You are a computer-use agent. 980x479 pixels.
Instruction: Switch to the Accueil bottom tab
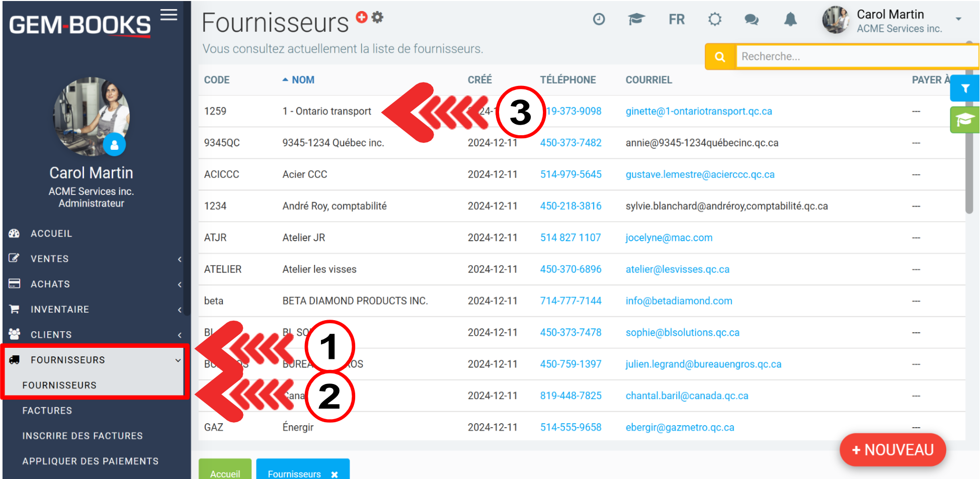pos(225,473)
